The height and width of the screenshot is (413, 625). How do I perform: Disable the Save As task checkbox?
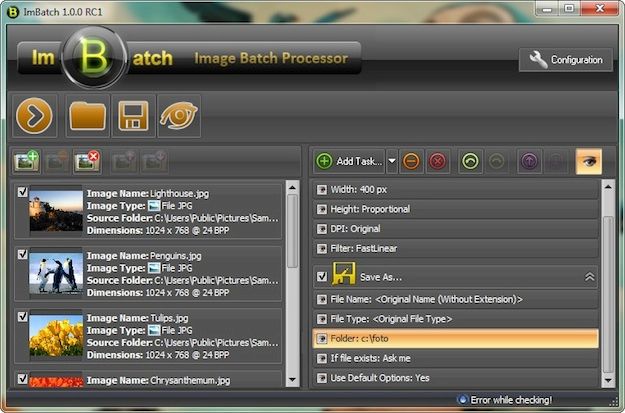tap(322, 276)
